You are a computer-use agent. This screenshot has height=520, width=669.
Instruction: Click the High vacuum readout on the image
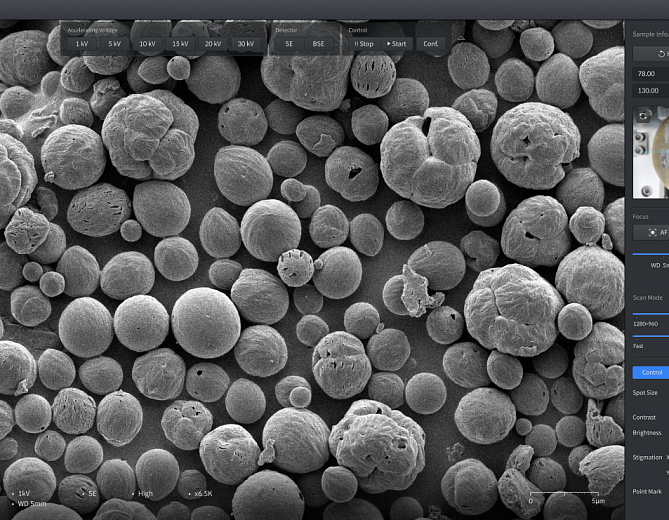point(145,494)
